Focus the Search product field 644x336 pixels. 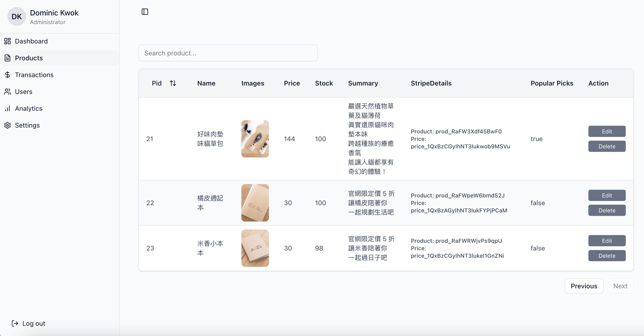(228, 53)
